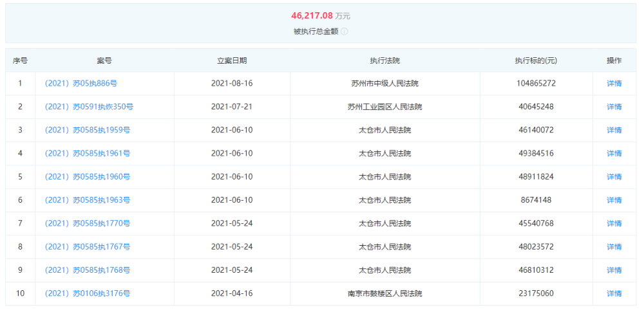Image resolution: width=644 pixels, height=312 pixels.
Task: Select amount 48023572
Action: [536, 247]
